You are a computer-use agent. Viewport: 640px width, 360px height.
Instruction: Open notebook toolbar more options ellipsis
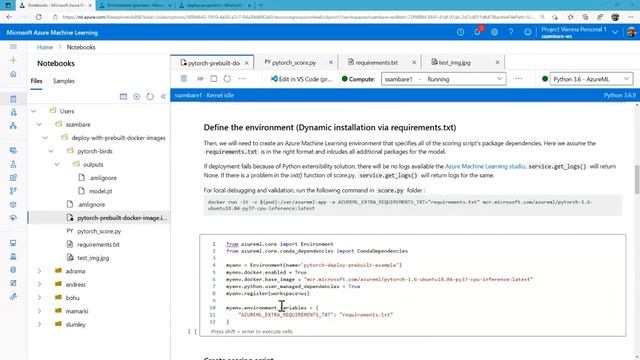[242, 78]
